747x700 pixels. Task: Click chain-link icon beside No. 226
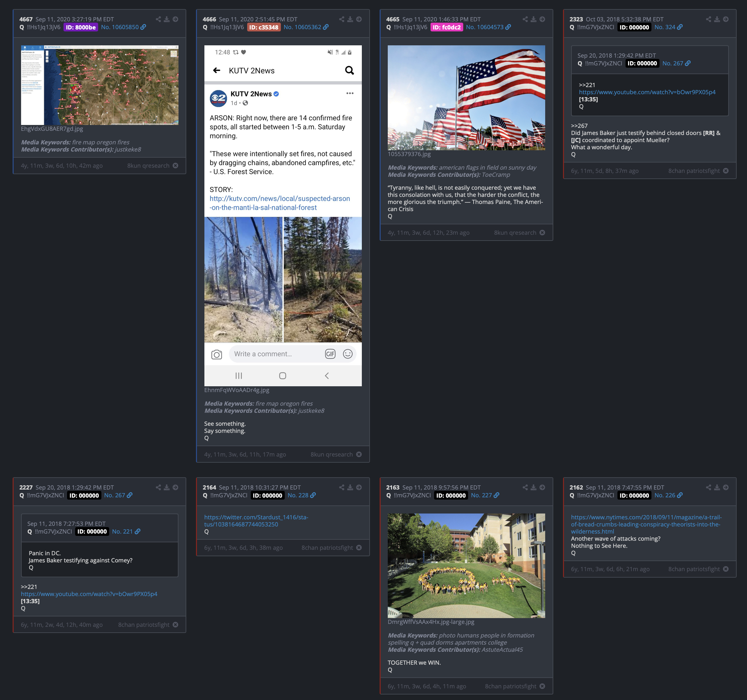pyautogui.click(x=680, y=495)
